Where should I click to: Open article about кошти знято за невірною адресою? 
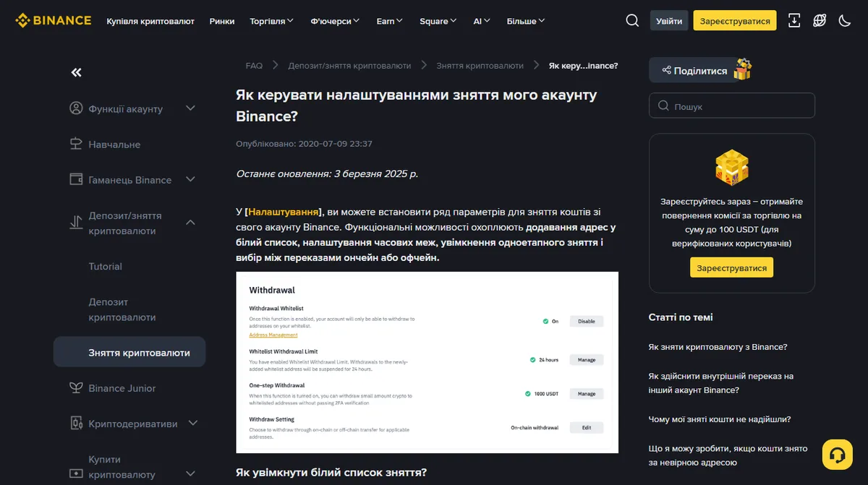pyautogui.click(x=728, y=455)
